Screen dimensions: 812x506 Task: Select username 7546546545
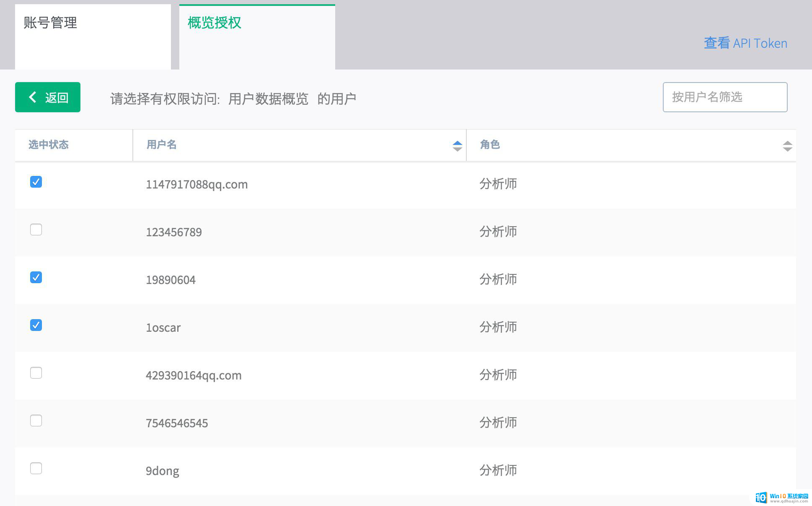click(176, 423)
